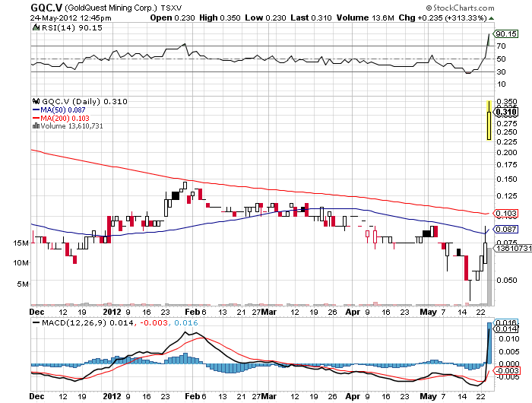Click the red MA(200) line swatch in legend
The height and width of the screenshot is (403, 532).
(36, 118)
